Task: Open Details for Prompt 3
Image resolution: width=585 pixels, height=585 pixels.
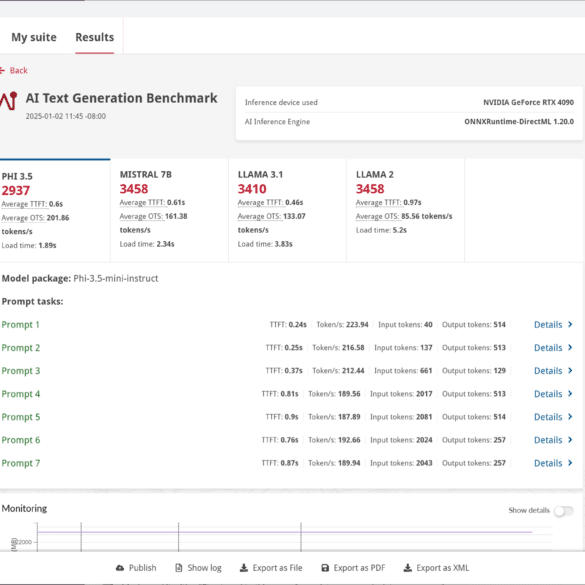Action: [x=548, y=371]
